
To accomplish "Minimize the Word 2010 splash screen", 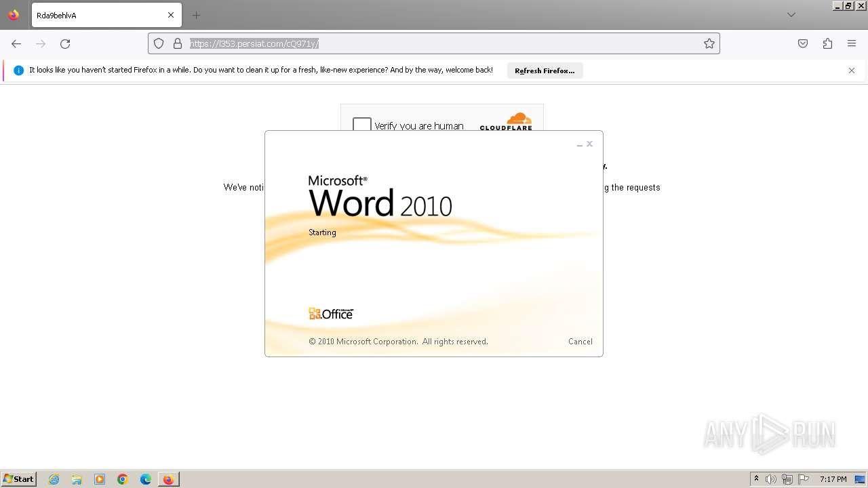I will click(x=580, y=144).
